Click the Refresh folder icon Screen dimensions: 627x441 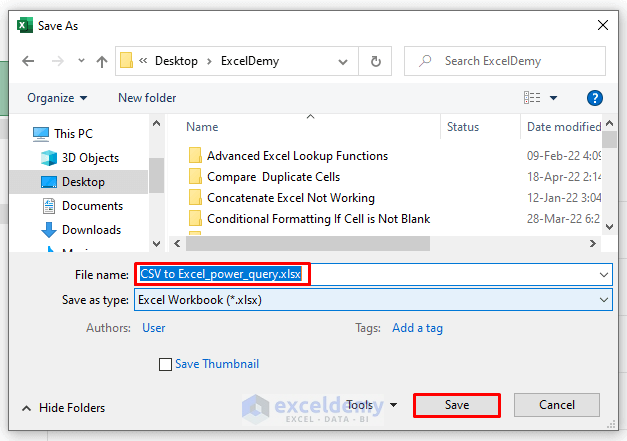pos(375,61)
